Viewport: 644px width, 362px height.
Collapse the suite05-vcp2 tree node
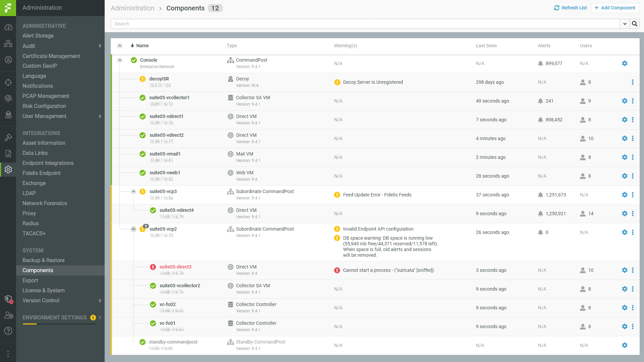133,229
